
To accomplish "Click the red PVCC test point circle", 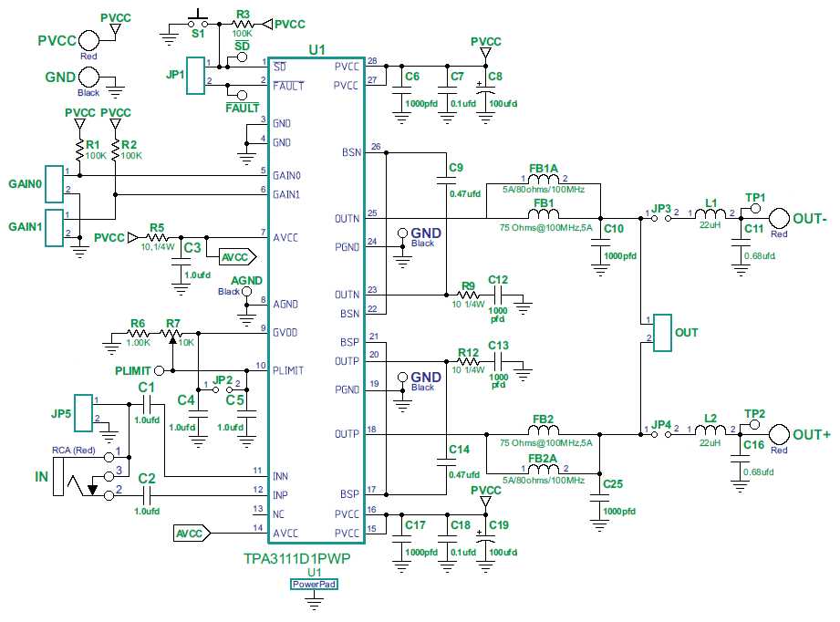I will (89, 40).
